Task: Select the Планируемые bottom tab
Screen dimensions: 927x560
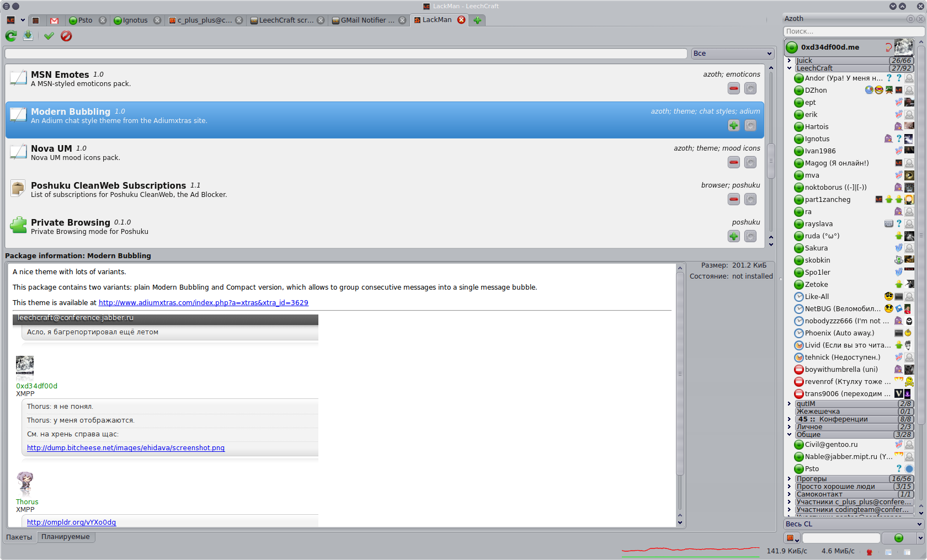Action: coord(66,537)
